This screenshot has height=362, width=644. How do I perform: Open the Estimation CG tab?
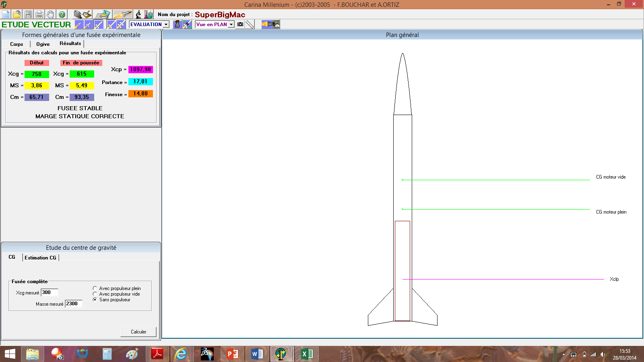41,258
